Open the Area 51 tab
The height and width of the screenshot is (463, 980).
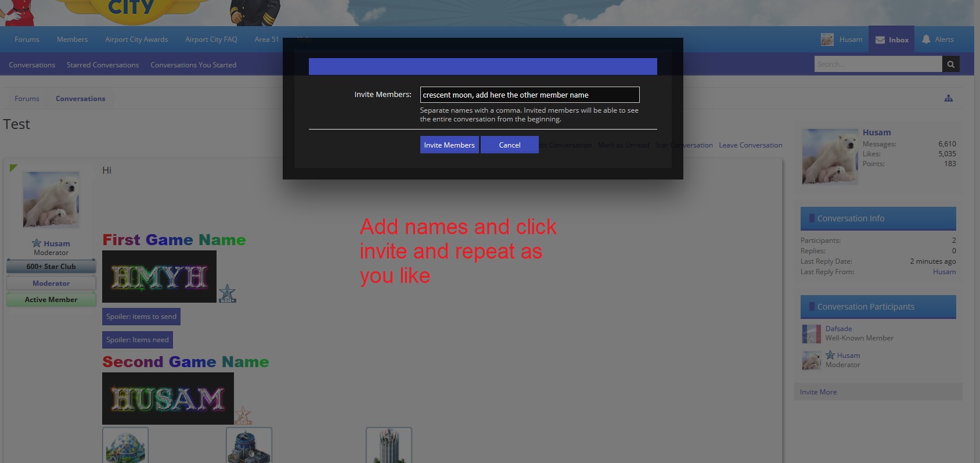266,40
